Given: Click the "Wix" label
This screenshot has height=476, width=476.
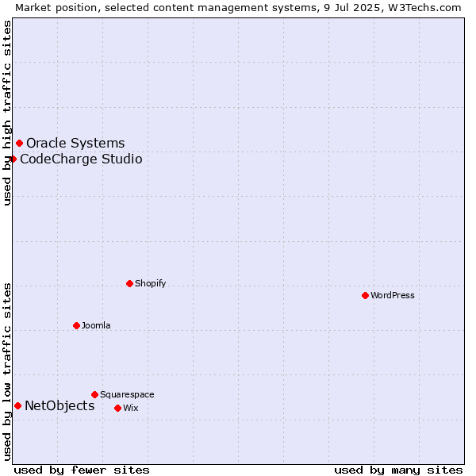Looking at the screenshot, I should 131,408.
